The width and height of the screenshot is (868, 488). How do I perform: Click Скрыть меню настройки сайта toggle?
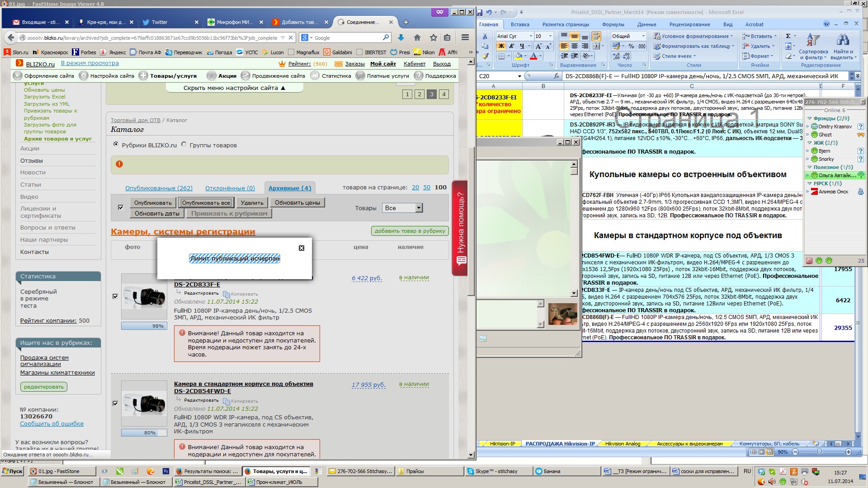point(234,88)
